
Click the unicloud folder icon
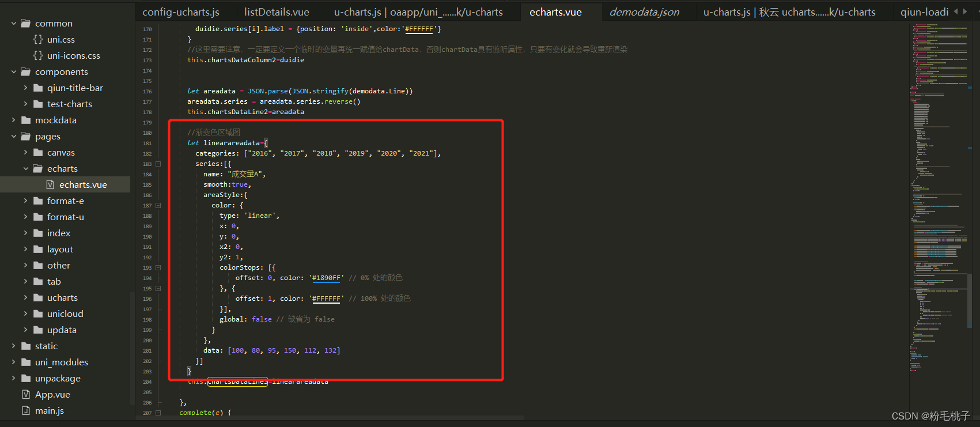pos(38,314)
